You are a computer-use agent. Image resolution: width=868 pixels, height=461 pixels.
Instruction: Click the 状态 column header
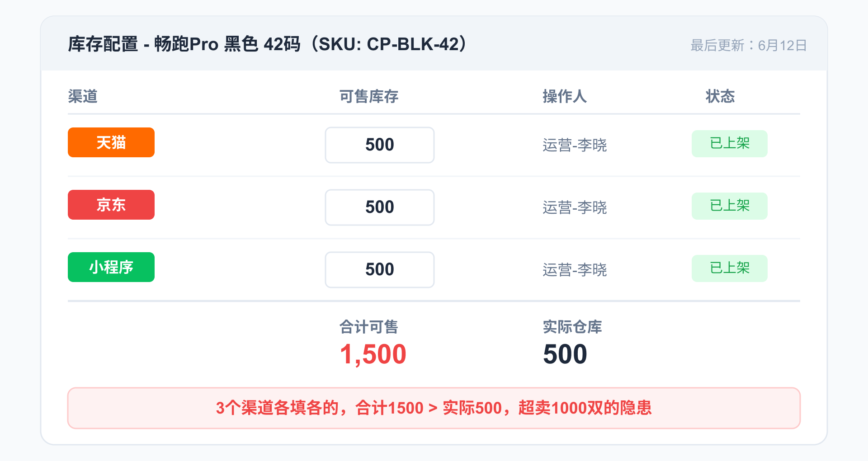coord(720,96)
